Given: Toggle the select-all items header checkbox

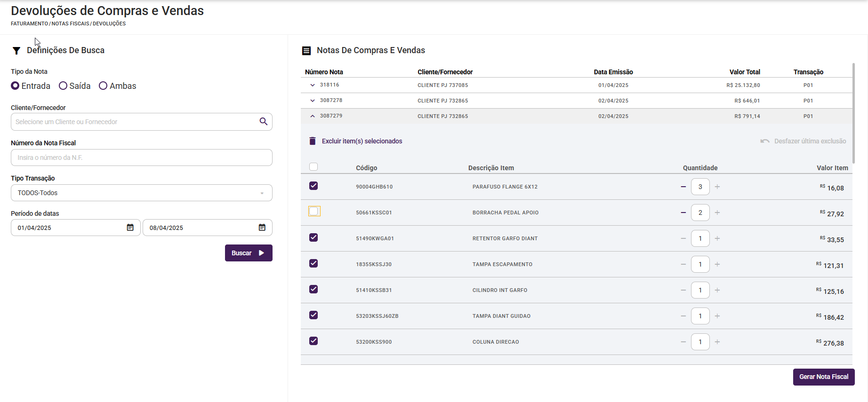Looking at the screenshot, I should point(313,167).
